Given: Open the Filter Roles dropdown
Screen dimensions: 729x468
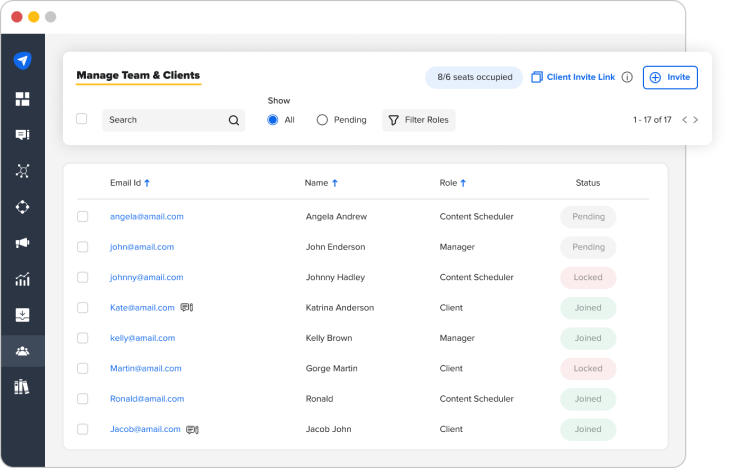Looking at the screenshot, I should [x=419, y=120].
